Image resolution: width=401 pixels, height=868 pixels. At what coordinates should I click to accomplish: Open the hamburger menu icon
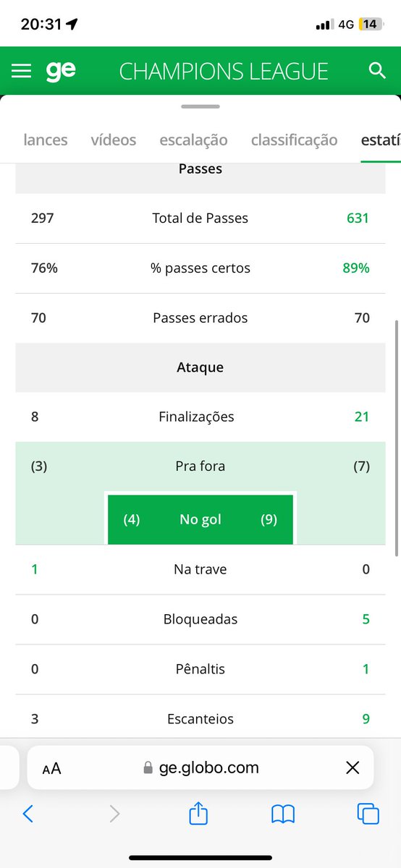click(22, 71)
